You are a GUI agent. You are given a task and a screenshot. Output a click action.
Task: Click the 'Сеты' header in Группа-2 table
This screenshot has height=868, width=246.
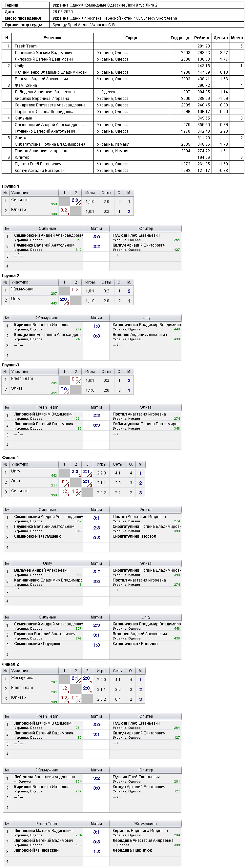[x=106, y=282]
